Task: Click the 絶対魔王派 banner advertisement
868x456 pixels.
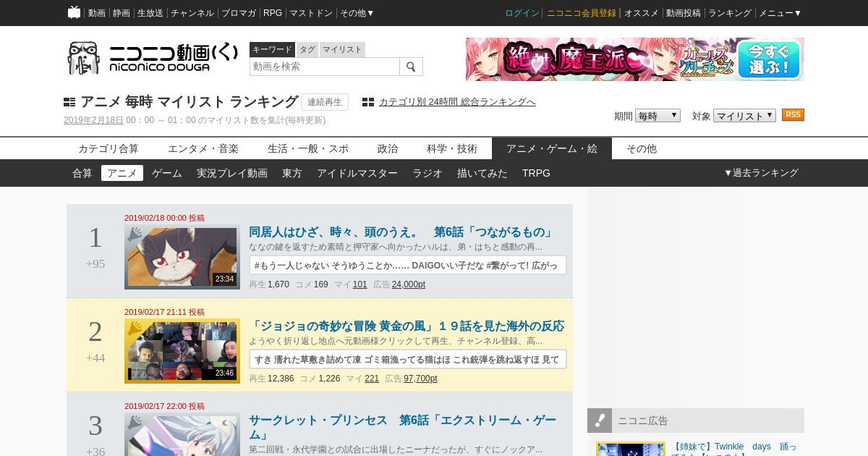Action: pos(635,59)
